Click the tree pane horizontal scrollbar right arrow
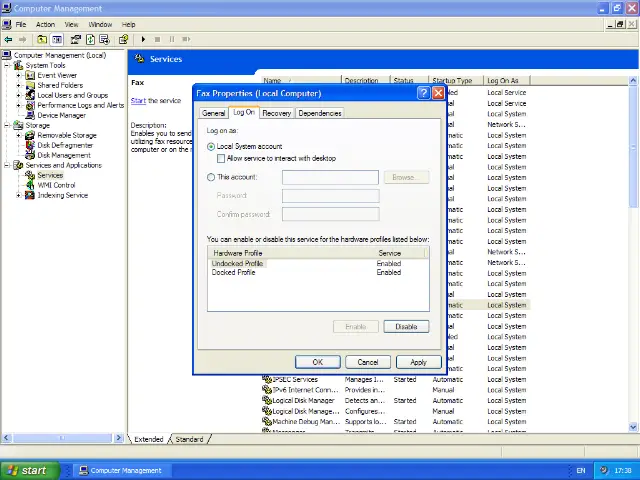Screen dimensions: 640x480 [x=118, y=438]
